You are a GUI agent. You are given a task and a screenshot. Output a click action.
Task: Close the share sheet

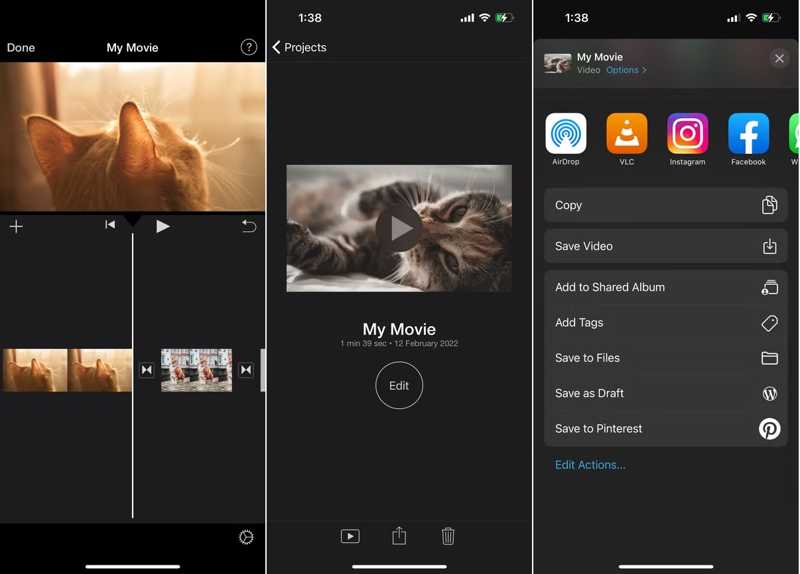point(779,59)
